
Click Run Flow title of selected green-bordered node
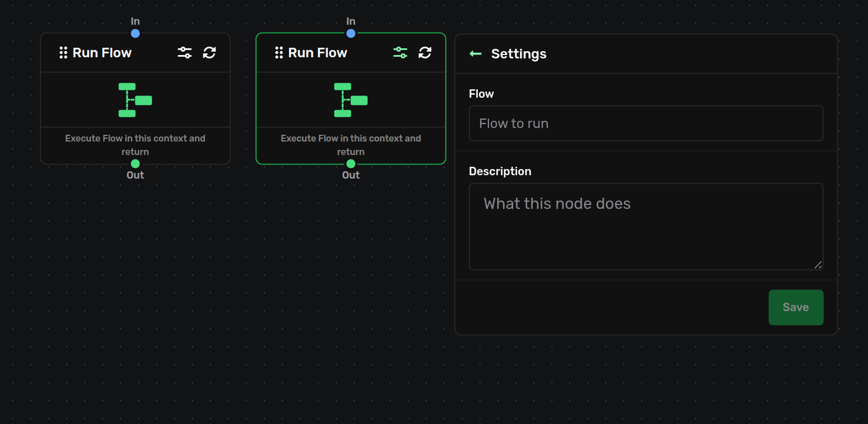point(318,53)
